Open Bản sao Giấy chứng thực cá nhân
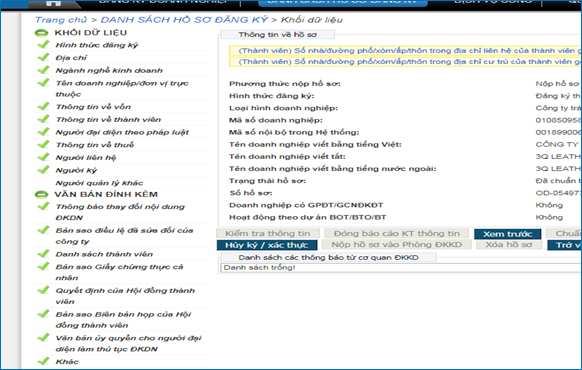Screen dimensions: 582x370 [x=119, y=272]
